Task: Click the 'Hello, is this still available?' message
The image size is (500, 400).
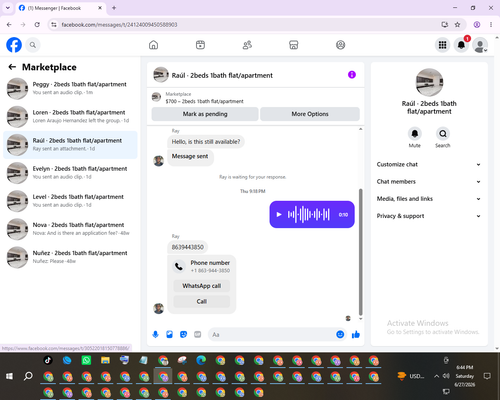Action: coord(206,142)
